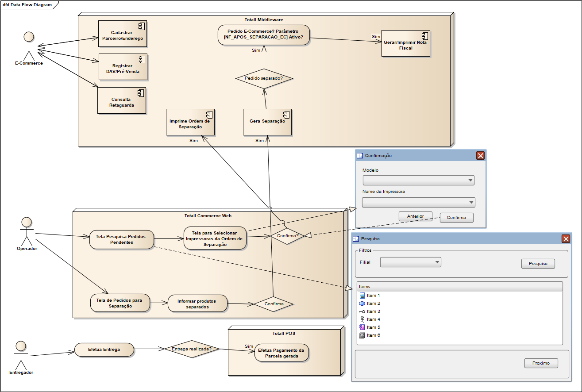Image resolution: width=582 pixels, height=392 pixels.
Task: Click the gray icon beside Item 6
Action: (362, 335)
